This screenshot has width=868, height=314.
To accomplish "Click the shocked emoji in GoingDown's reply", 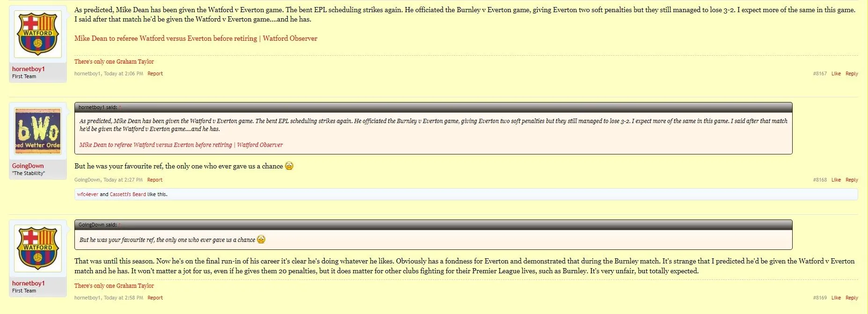I will tap(289, 166).
